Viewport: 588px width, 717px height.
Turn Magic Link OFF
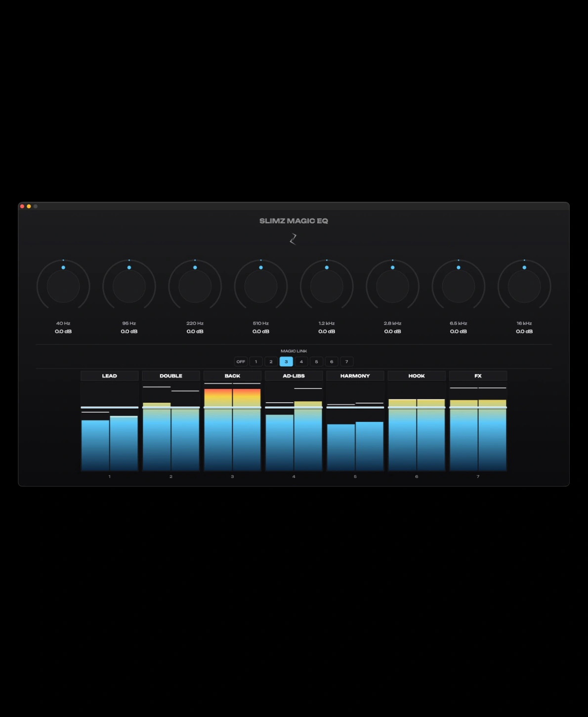[x=241, y=362]
